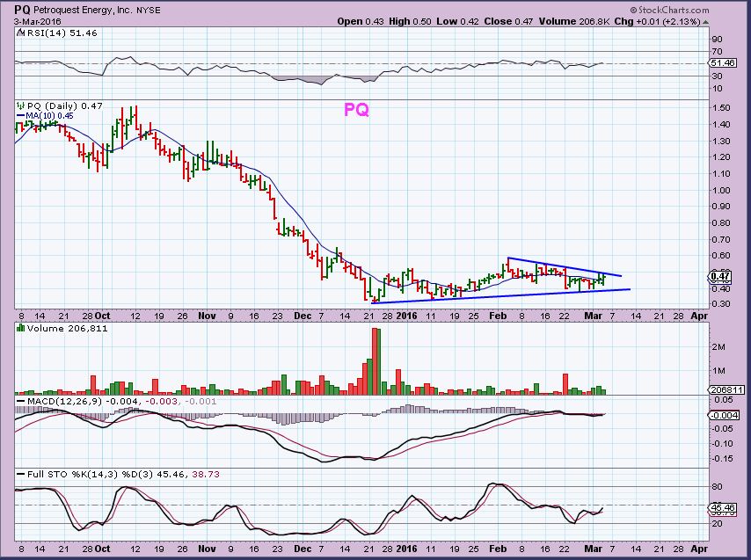The height and width of the screenshot is (560, 751).
Task: Click the RSI(14) line legend icon
Action: [x=20, y=33]
